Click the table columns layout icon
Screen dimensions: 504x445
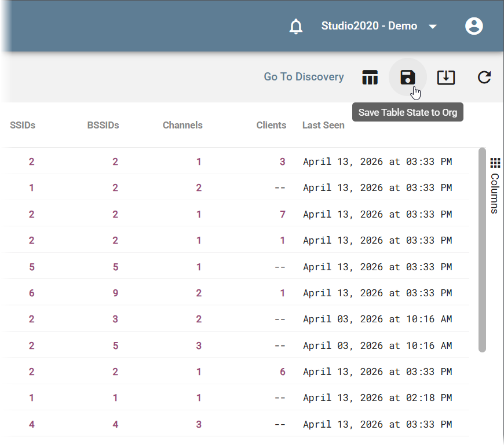tap(370, 78)
